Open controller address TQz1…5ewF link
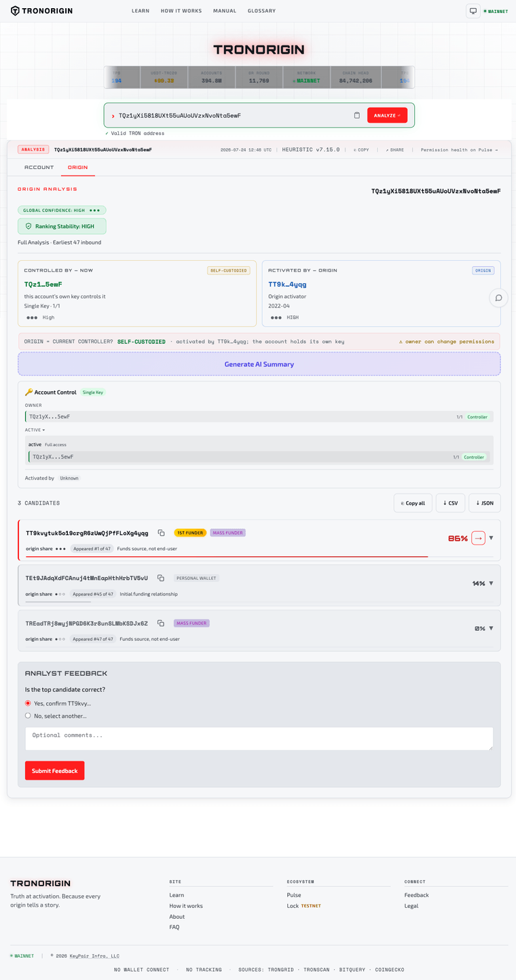 [43, 285]
